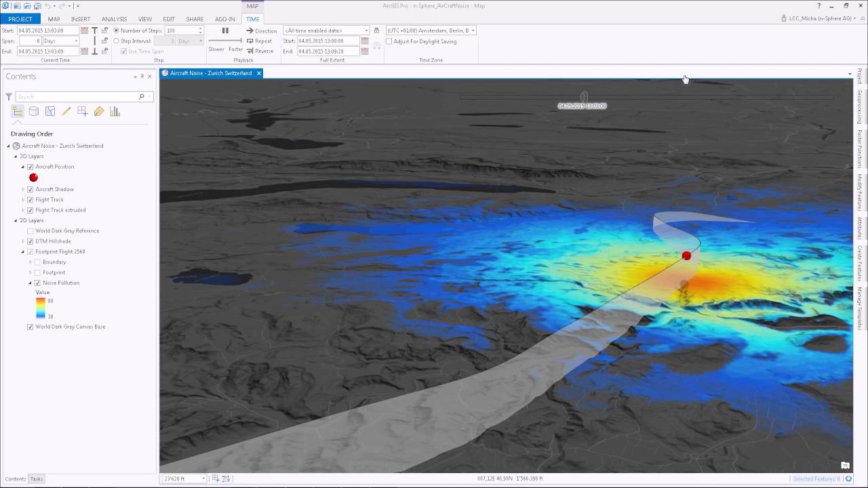Open List By Labeling tag icon

99,111
